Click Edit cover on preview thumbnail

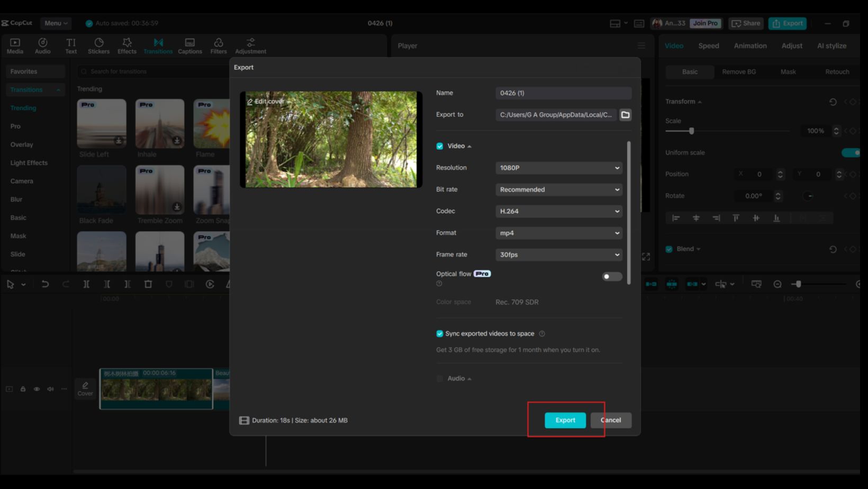(266, 102)
